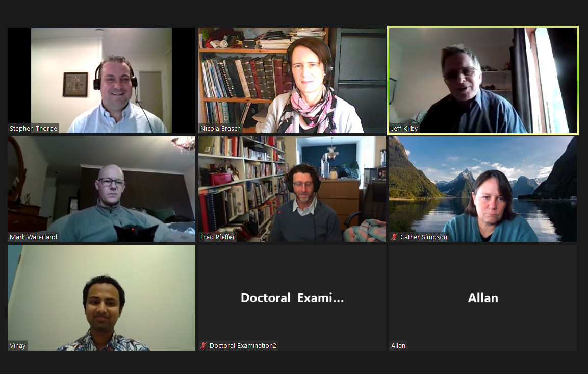The height and width of the screenshot is (374, 588).
Task: Click the Doctoral Examination2 name label
Action: (x=243, y=346)
